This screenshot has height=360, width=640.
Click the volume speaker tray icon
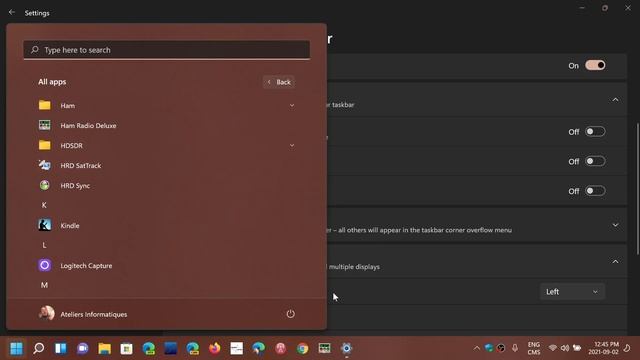[x=565, y=348]
